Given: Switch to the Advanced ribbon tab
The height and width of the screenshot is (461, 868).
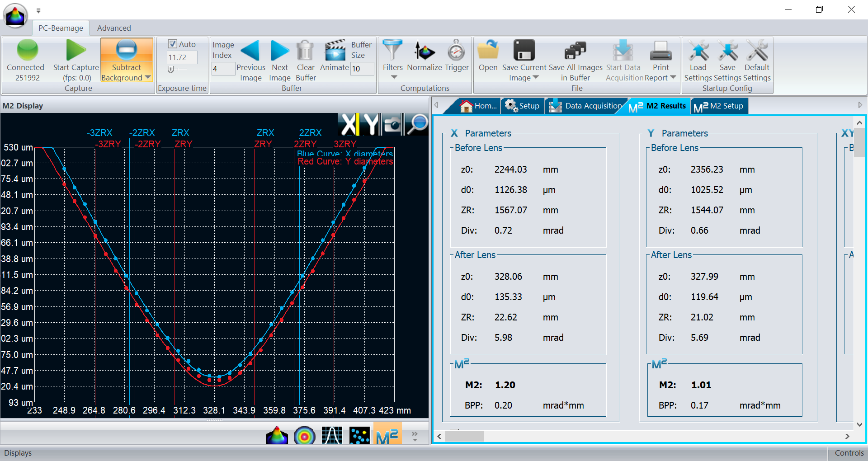Looking at the screenshot, I should tap(114, 28).
